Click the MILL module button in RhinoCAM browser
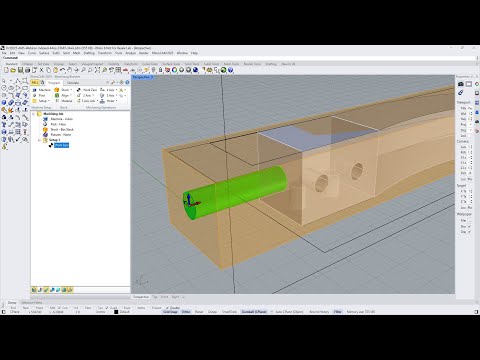Viewport: 480px width, 360px height. 35,83
